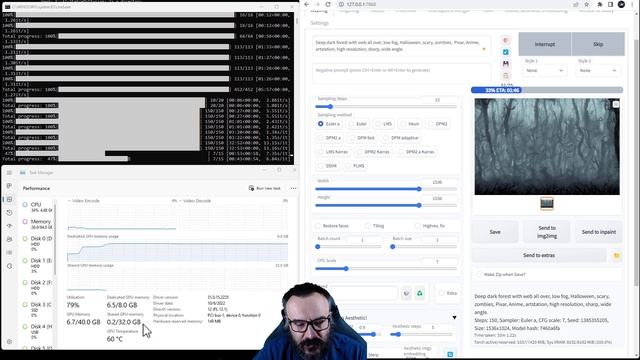Reload the 127.0.0.1 page
Viewport: 640px width, 360px height.
click(x=328, y=4)
